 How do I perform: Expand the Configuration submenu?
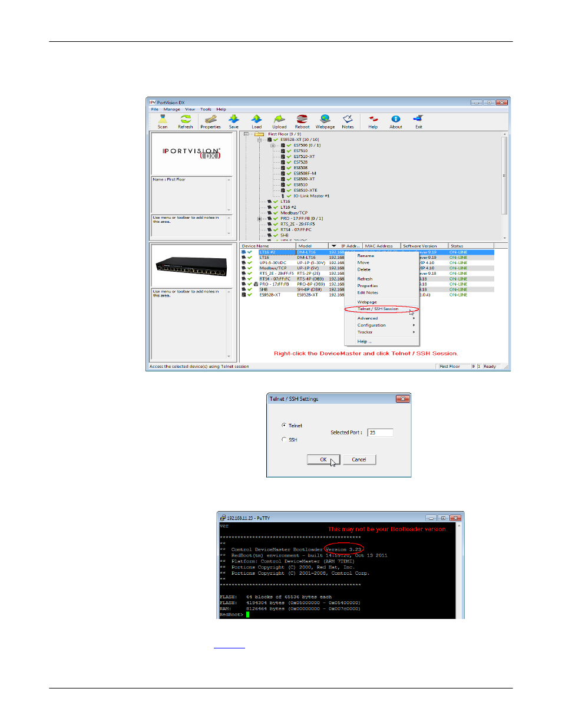(x=381, y=325)
